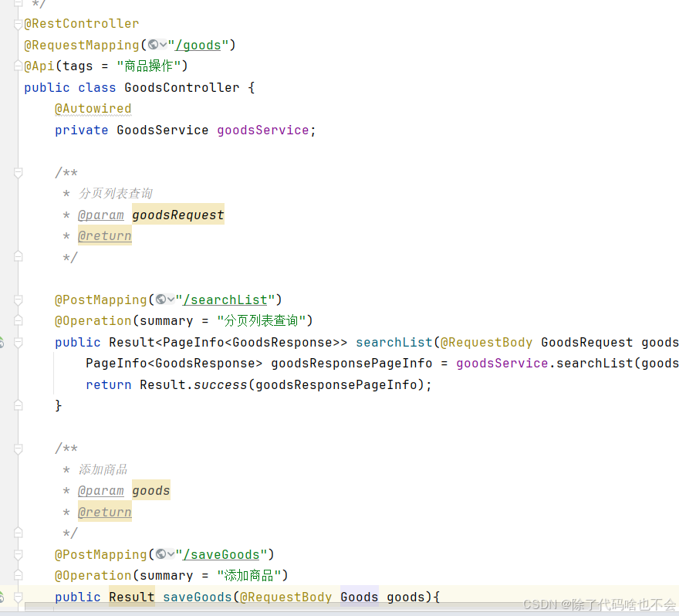Open the chevron dropdown beside the "/saveGoods" globe
The image size is (679, 616).
(x=171, y=554)
